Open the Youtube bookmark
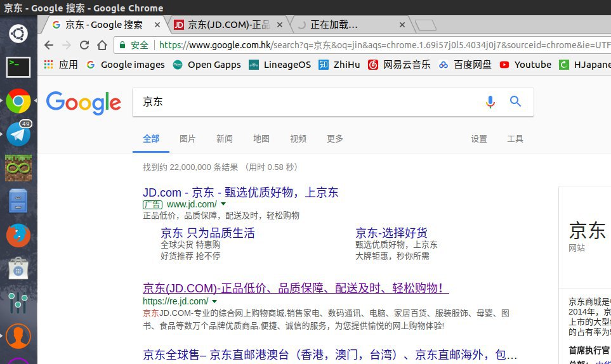This screenshot has width=611, height=364. pos(525,65)
